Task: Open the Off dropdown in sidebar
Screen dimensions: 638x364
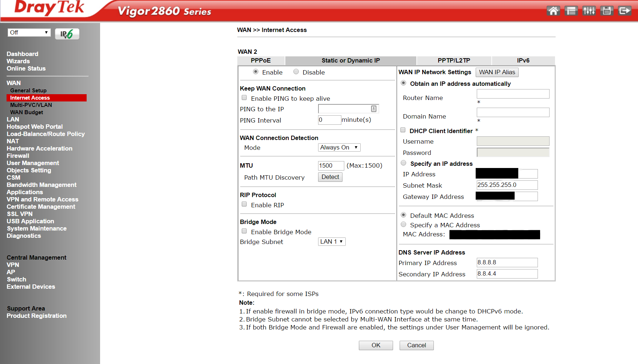Action: click(x=29, y=32)
